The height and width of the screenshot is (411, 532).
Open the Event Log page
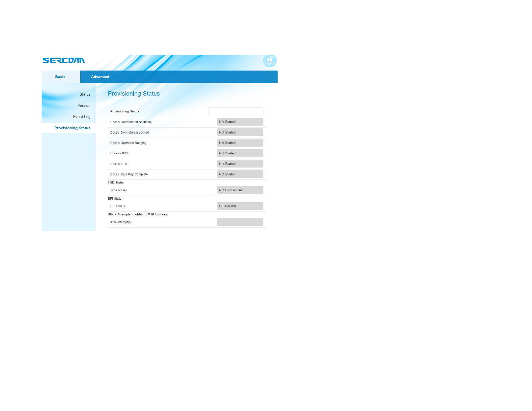82,117
